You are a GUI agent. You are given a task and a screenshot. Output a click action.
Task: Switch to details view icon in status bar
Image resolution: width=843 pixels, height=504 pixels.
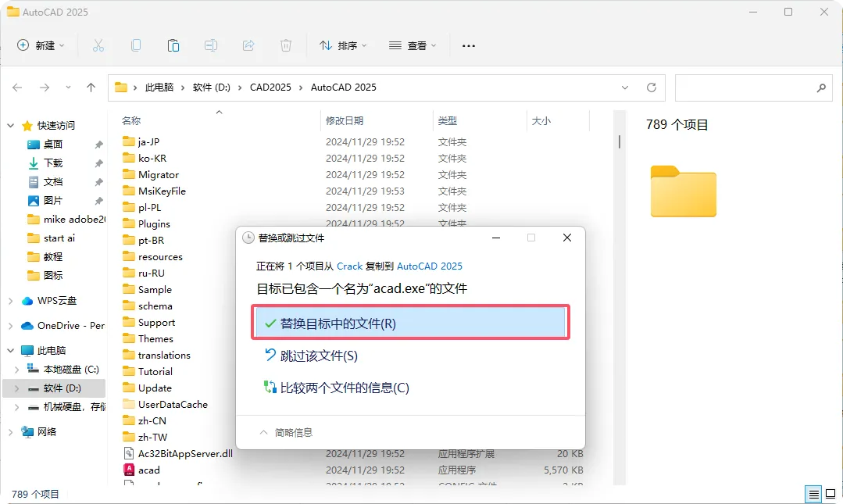pos(814,494)
